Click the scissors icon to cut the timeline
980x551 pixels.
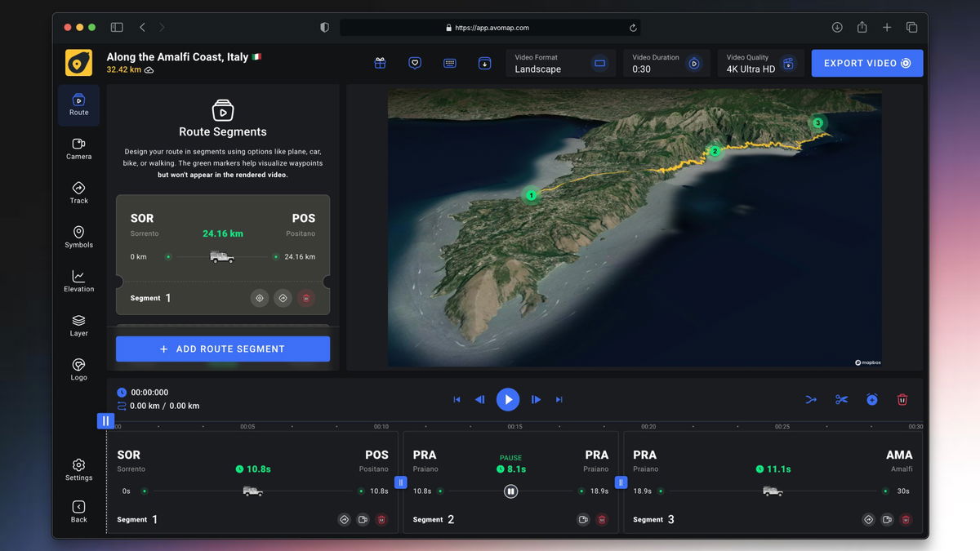(841, 399)
